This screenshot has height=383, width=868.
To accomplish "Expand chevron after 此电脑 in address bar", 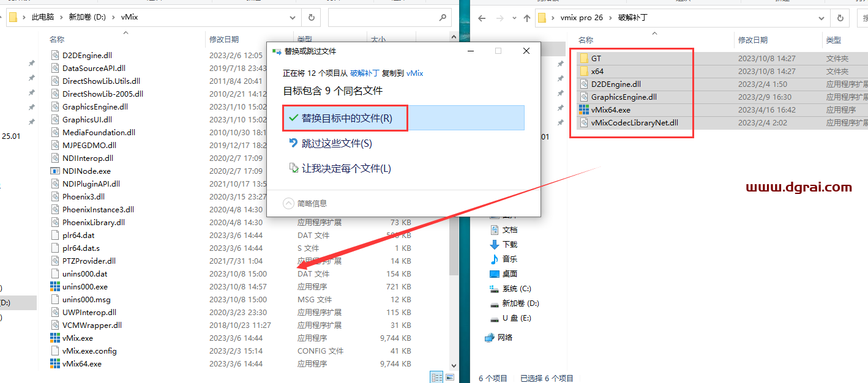I will coord(62,17).
